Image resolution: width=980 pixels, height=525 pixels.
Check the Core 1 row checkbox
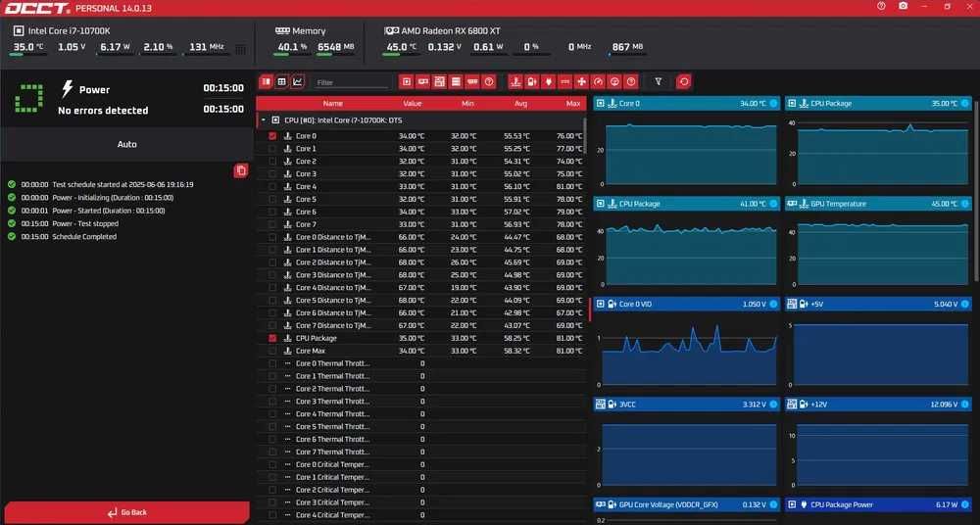tap(272, 149)
